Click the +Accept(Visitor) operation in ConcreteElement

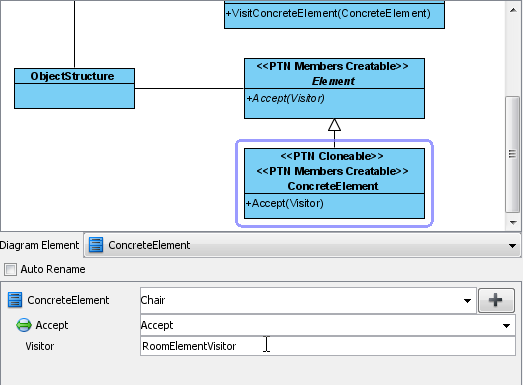pyautogui.click(x=285, y=203)
